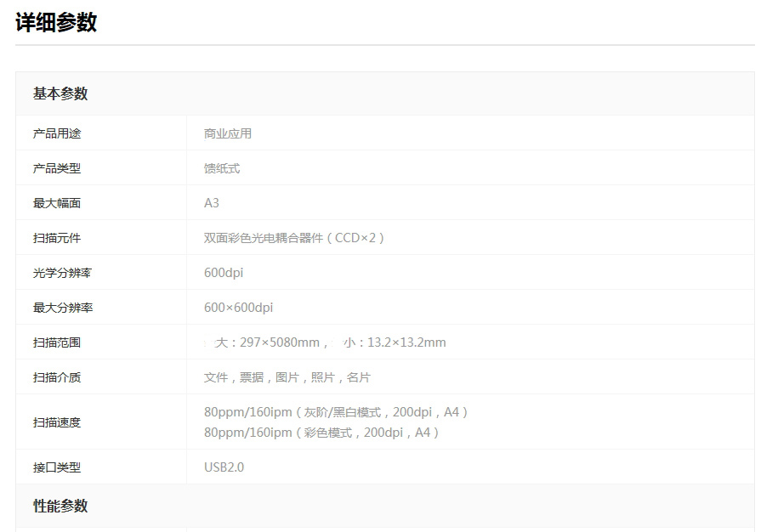Click the 最大幅面 row label
The height and width of the screenshot is (532, 778).
tap(57, 203)
